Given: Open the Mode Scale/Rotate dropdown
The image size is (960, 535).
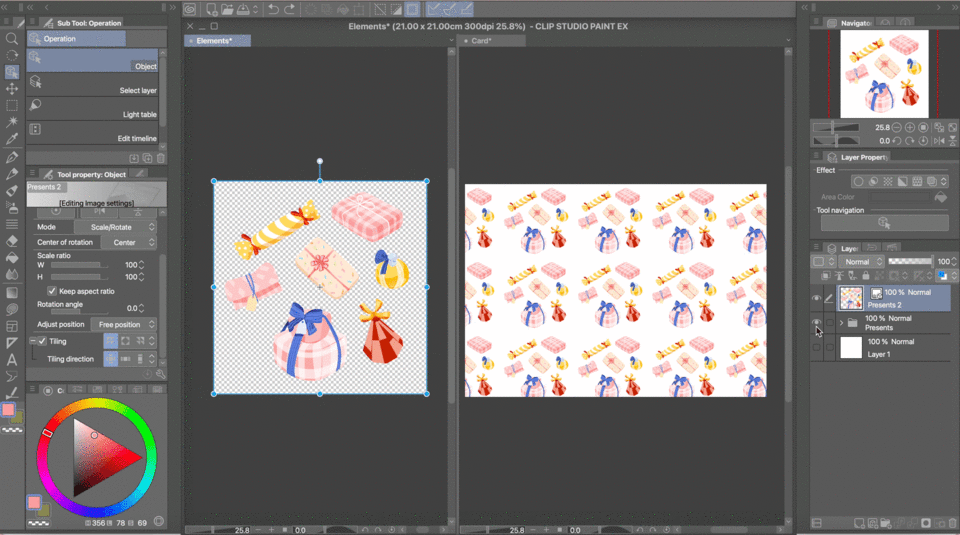Looking at the screenshot, I should pos(115,227).
